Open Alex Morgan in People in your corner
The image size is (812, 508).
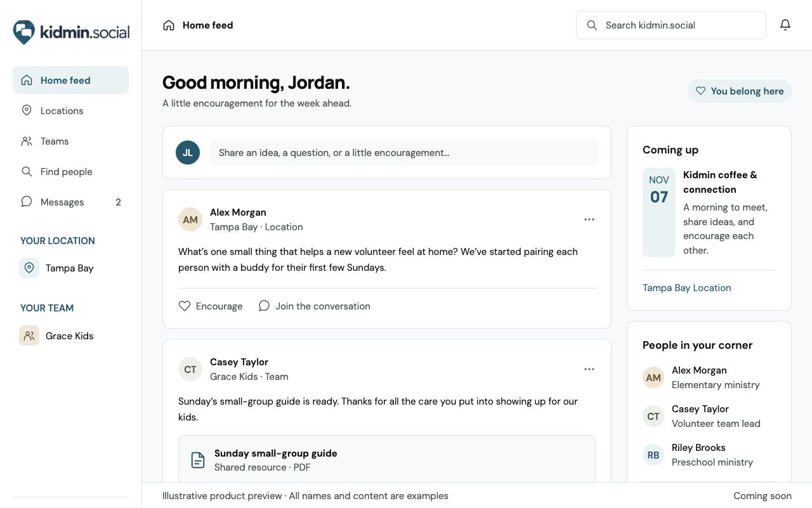(x=709, y=377)
